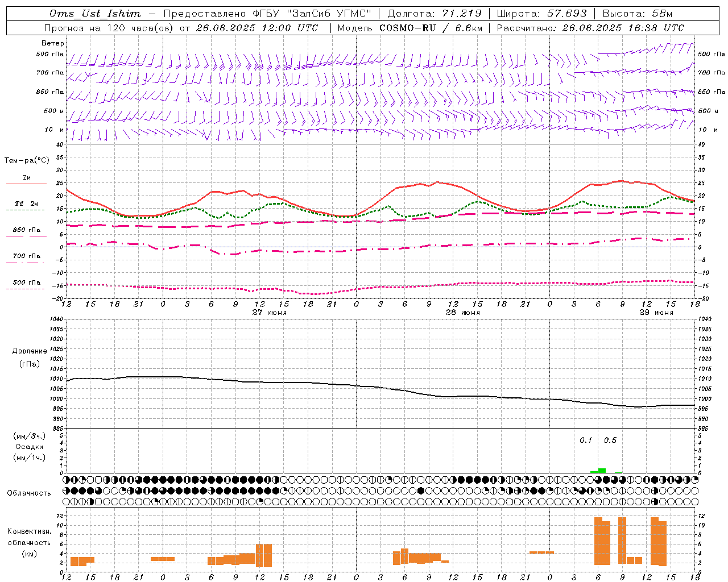
Task: Click the Осадки precipitation label
Action: (x=30, y=447)
